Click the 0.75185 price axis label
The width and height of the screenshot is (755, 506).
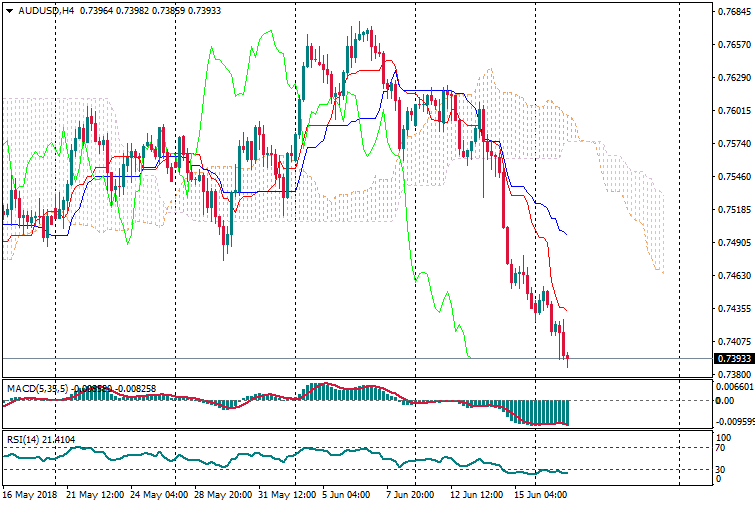click(733, 210)
